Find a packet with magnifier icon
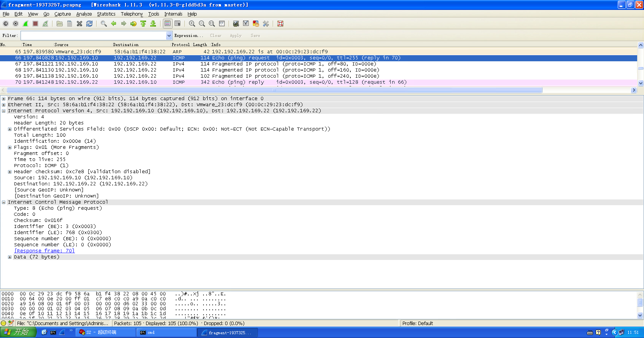Screen dimensions: 644x338 104,24
